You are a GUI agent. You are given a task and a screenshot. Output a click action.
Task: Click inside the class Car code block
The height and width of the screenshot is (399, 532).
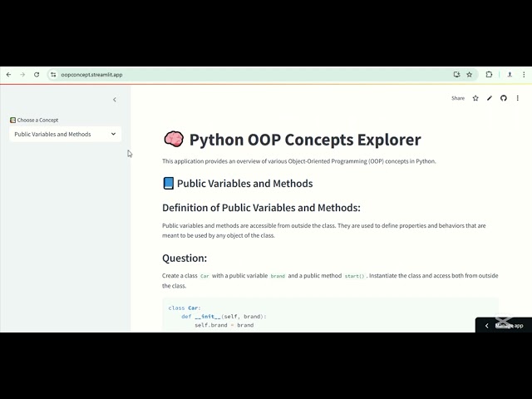330,316
